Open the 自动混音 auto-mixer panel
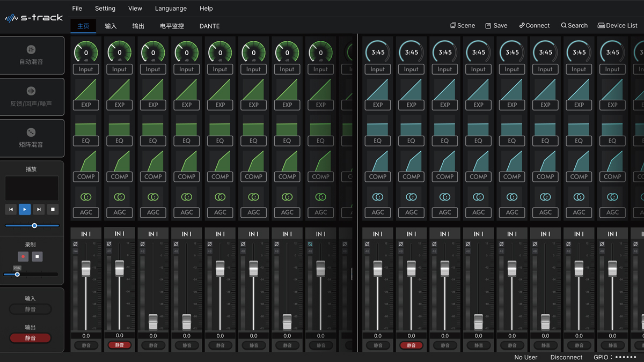644x362 pixels. point(31,55)
